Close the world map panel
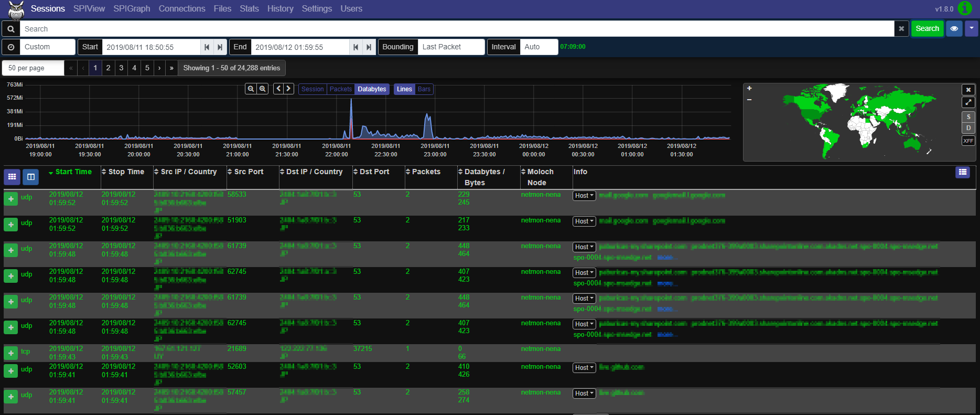The width and height of the screenshot is (980, 415). pos(968,90)
